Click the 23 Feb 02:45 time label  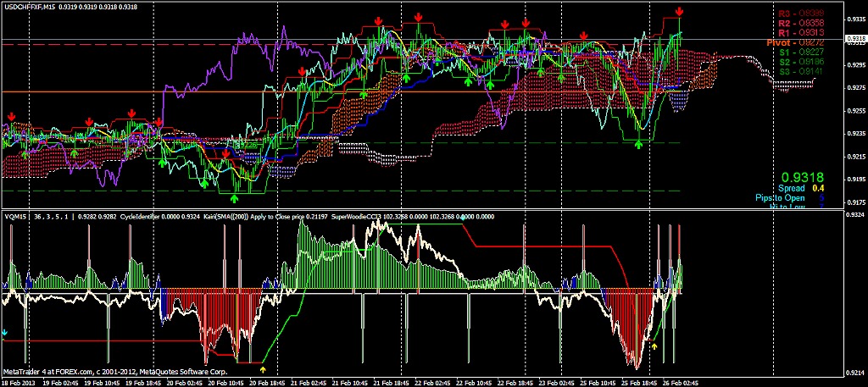coord(554,383)
